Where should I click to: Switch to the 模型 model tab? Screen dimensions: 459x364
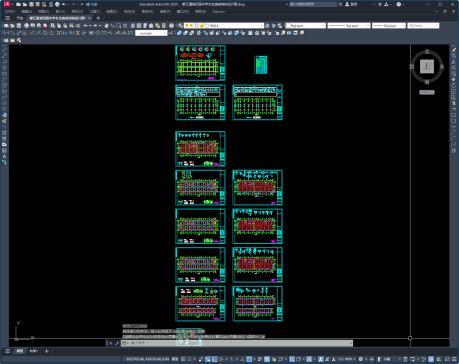click(20, 351)
